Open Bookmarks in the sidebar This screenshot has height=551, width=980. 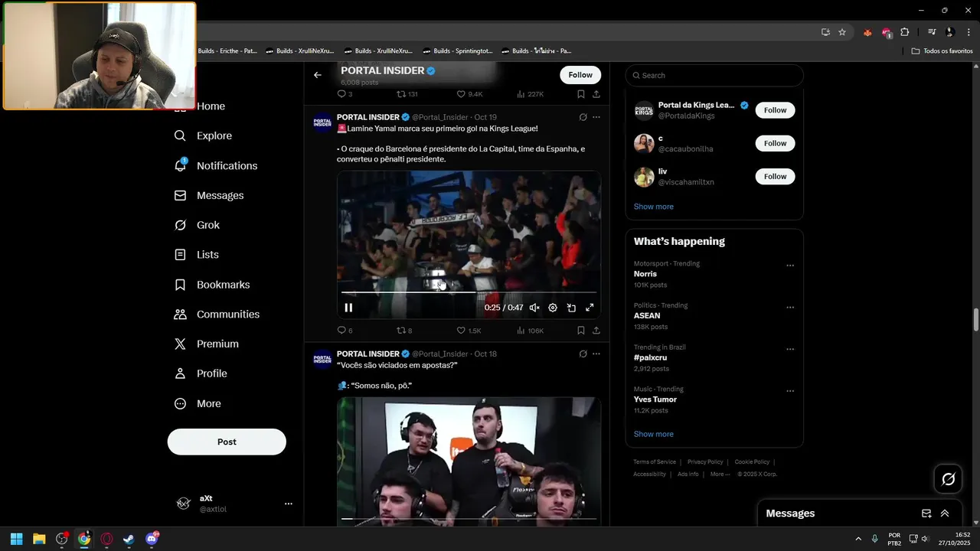coord(212,285)
